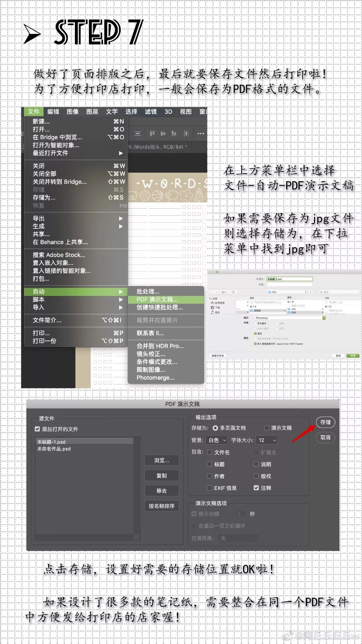The image size is (362, 644).
Task: Enable the 文件名 include checkbox
Action: pyautogui.click(x=209, y=452)
